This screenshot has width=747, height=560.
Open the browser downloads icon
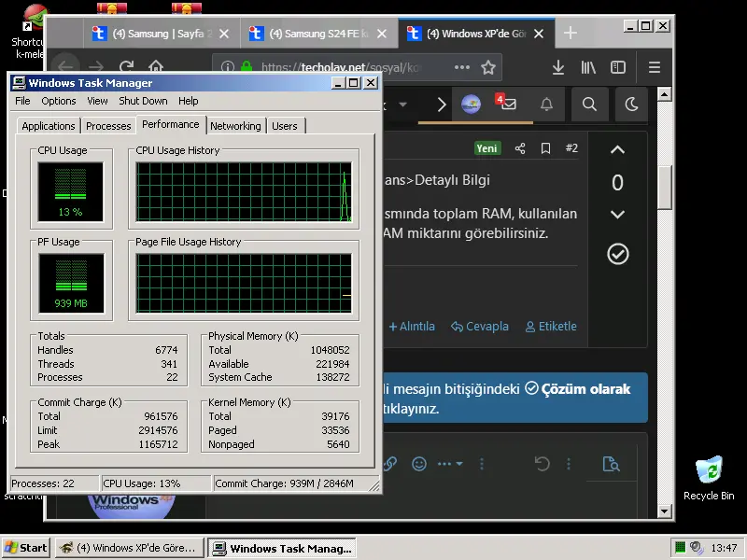(x=557, y=67)
